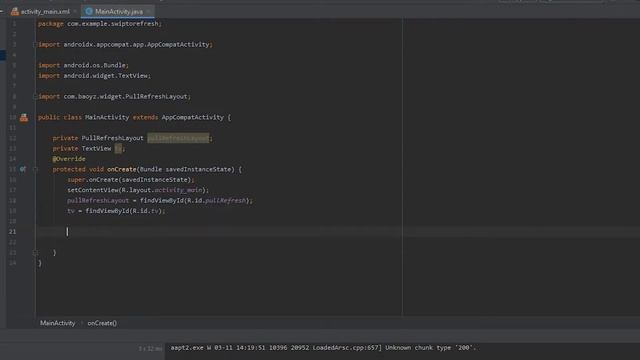Click the onCreate() breadcrumb

coord(102,323)
